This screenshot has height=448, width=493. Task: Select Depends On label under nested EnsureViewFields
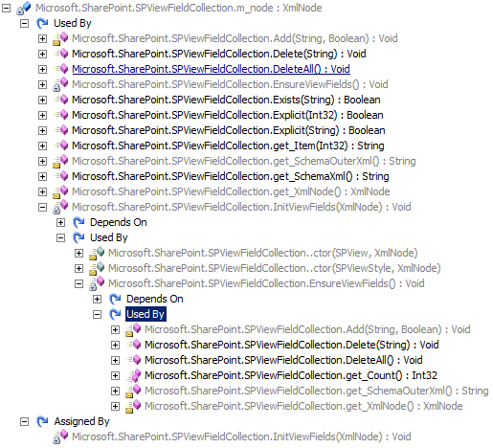coord(155,299)
